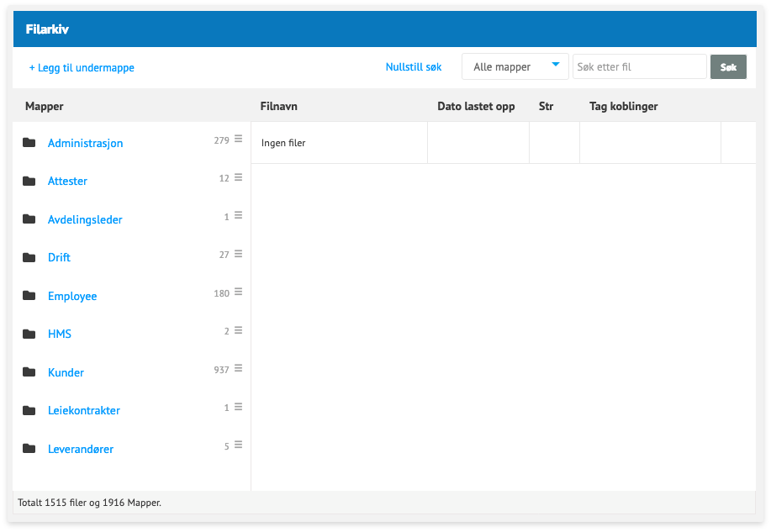Open the Kunder folder

66,373
